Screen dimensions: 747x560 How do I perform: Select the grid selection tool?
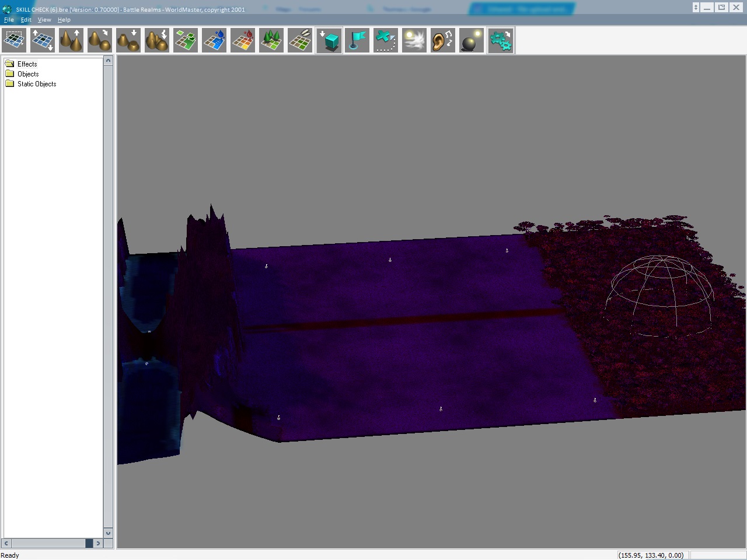14,41
